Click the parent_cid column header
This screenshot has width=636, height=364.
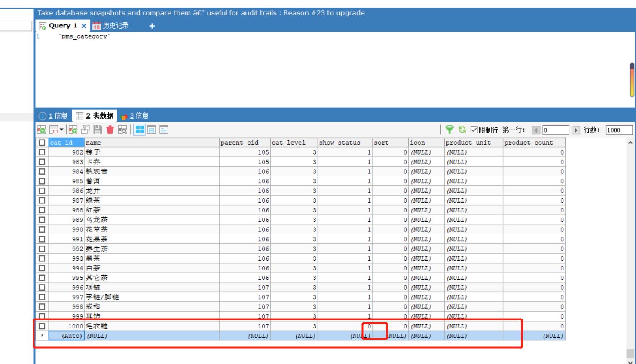coord(245,143)
